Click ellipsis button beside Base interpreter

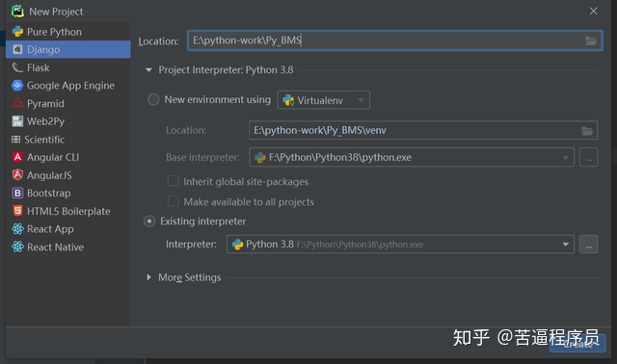(x=588, y=157)
